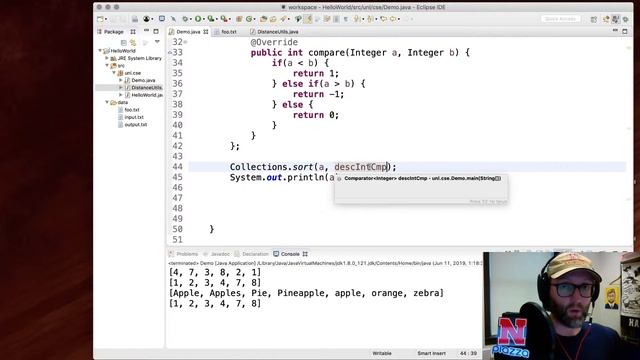Click the Debug dropdown arrow
The height and width of the screenshot is (360, 640).
click(x=191, y=19)
